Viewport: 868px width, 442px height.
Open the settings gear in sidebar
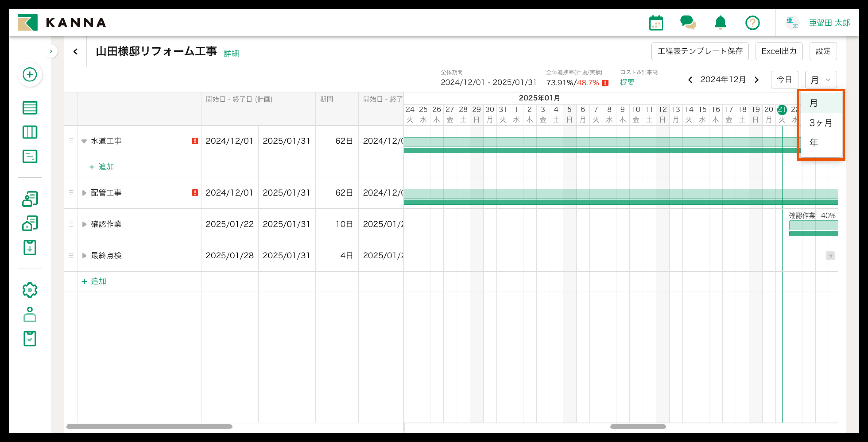30,290
